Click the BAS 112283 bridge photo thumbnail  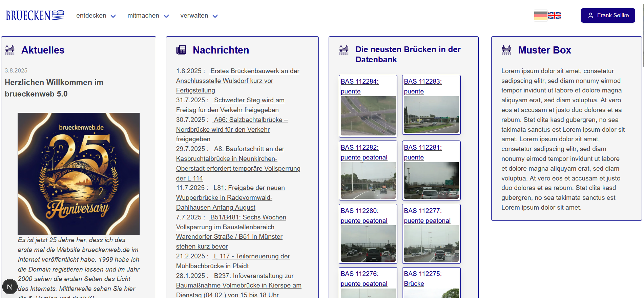431,114
